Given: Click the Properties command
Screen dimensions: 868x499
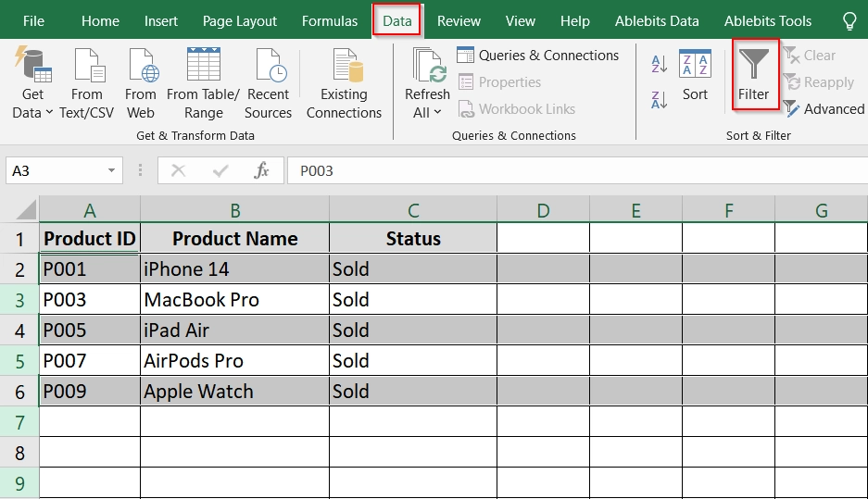Looking at the screenshot, I should pos(499,81).
